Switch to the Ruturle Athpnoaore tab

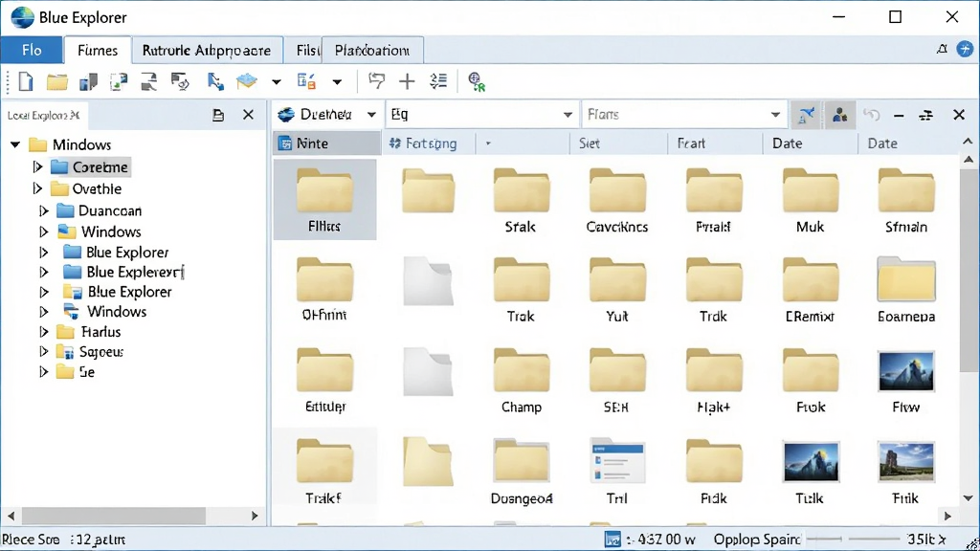tap(207, 50)
